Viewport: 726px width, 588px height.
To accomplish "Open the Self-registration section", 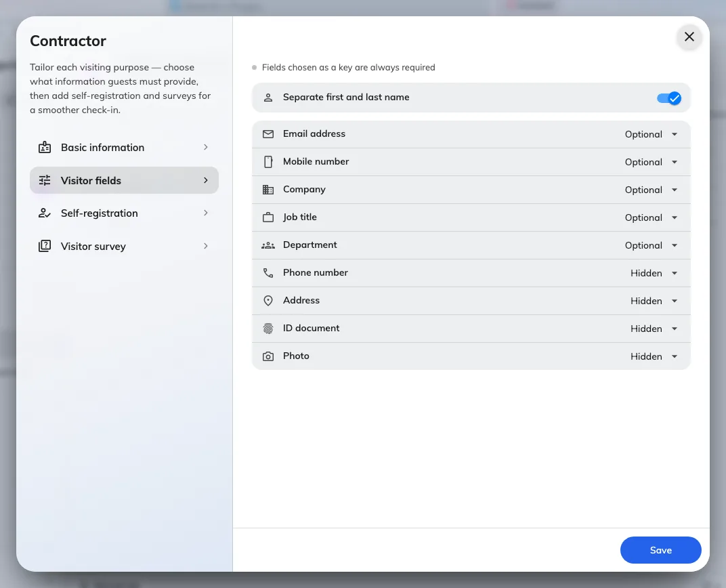I will click(124, 213).
